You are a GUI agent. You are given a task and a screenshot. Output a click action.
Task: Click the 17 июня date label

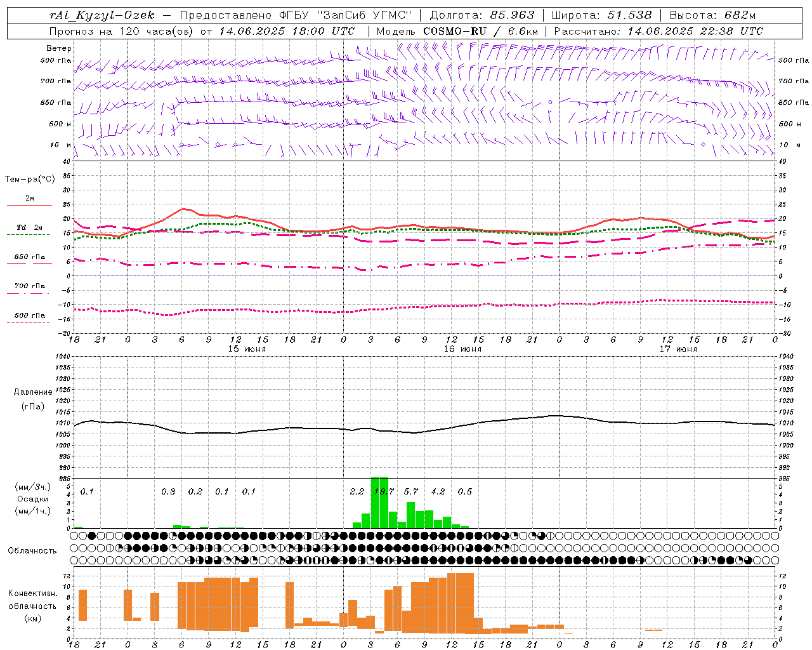[x=678, y=349]
